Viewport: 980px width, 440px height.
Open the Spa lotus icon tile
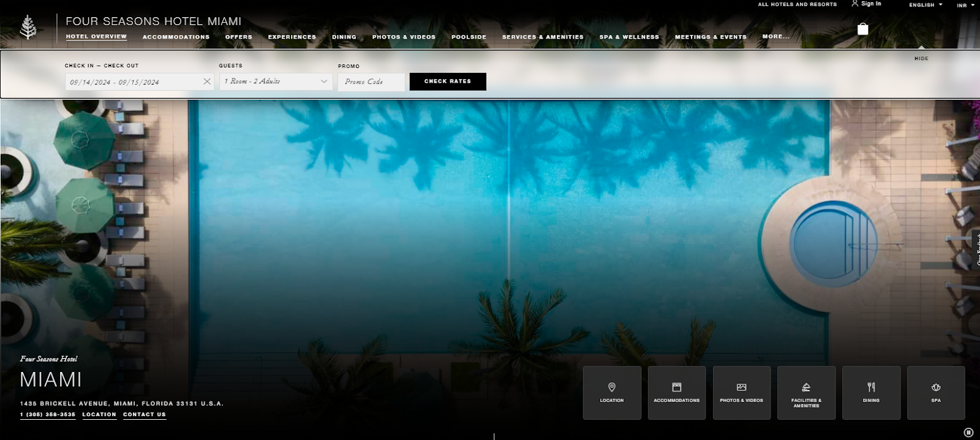935,392
